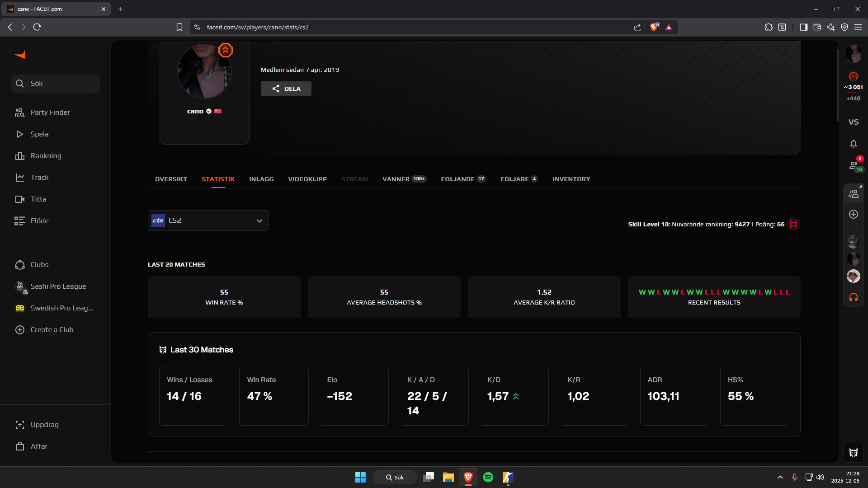This screenshot has height=488, width=868.
Task: Click the headphones icon in right panel
Action: (x=853, y=297)
